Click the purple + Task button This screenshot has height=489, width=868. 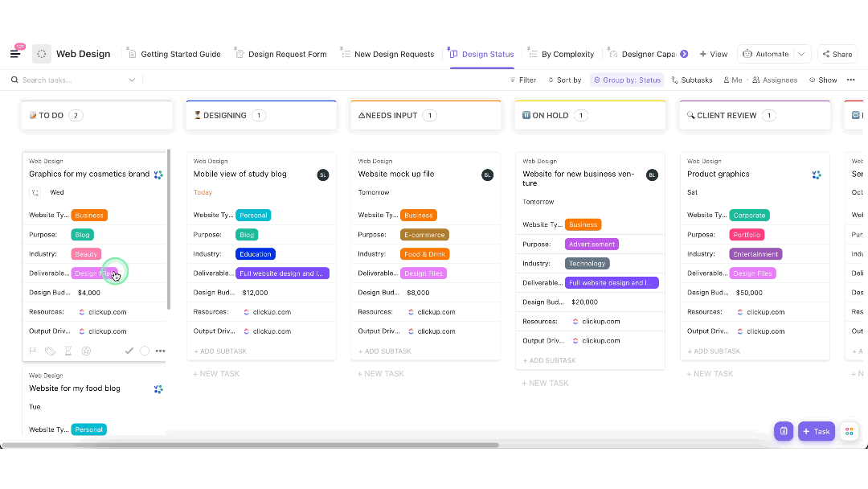(817, 431)
